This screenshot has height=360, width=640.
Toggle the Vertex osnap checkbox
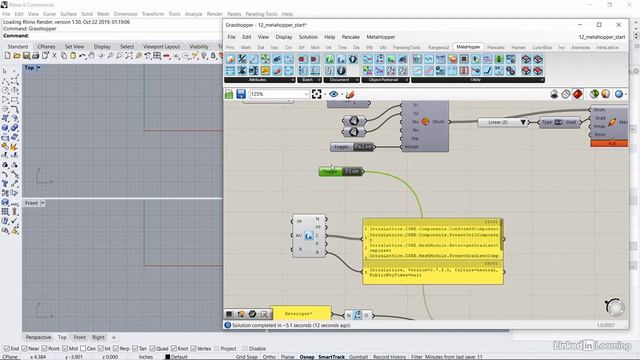coord(193,349)
